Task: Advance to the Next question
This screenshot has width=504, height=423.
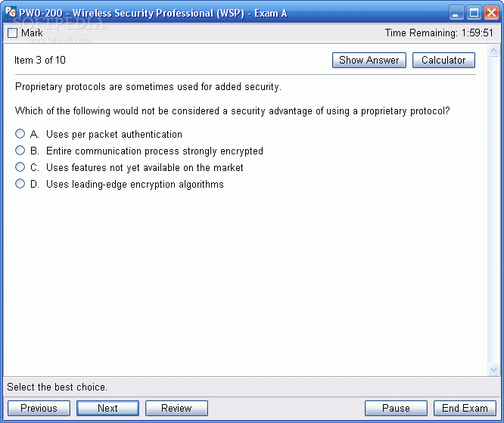Action: click(107, 408)
